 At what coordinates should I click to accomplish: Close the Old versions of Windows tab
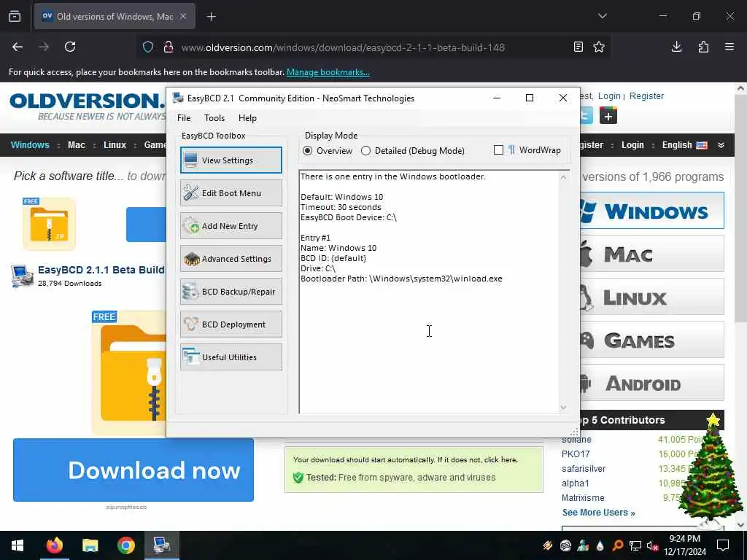(x=183, y=16)
